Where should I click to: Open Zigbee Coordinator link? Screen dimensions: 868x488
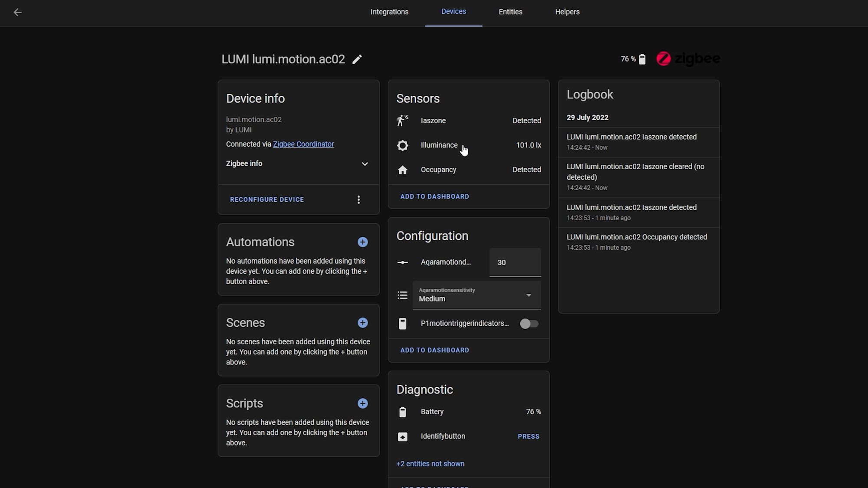pyautogui.click(x=303, y=144)
